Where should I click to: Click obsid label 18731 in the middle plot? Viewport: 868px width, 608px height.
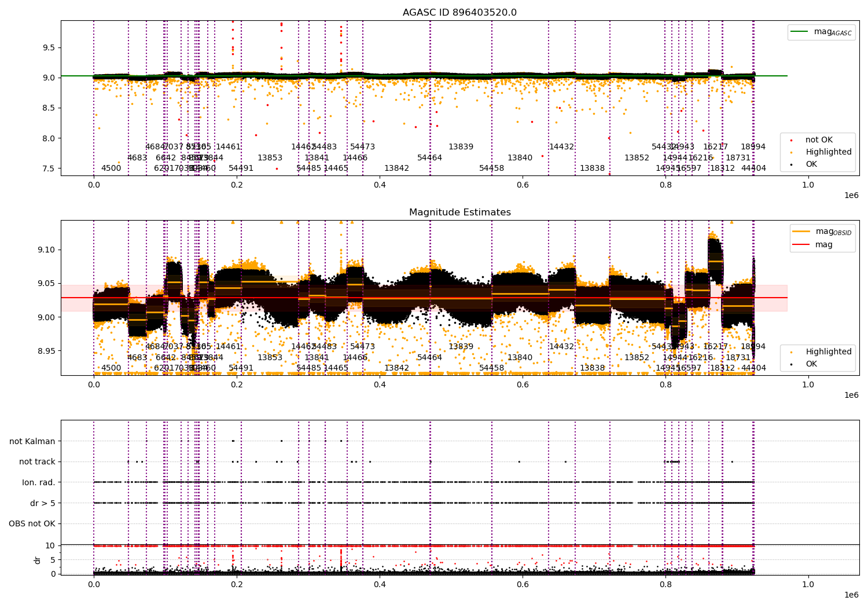738,357
